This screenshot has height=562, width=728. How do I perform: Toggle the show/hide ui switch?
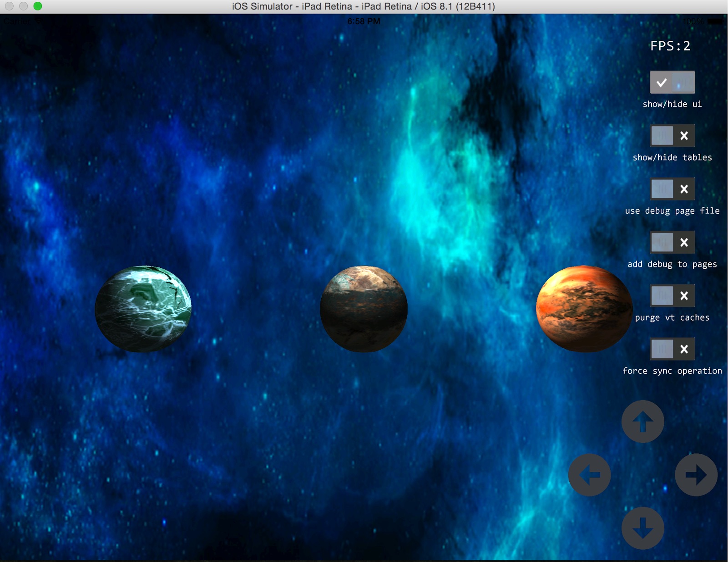tap(672, 82)
